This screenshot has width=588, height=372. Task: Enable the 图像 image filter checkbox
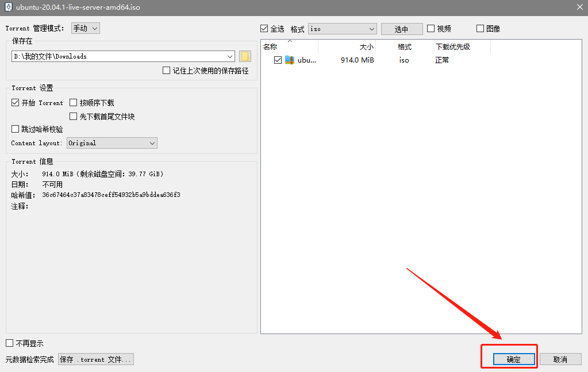480,29
